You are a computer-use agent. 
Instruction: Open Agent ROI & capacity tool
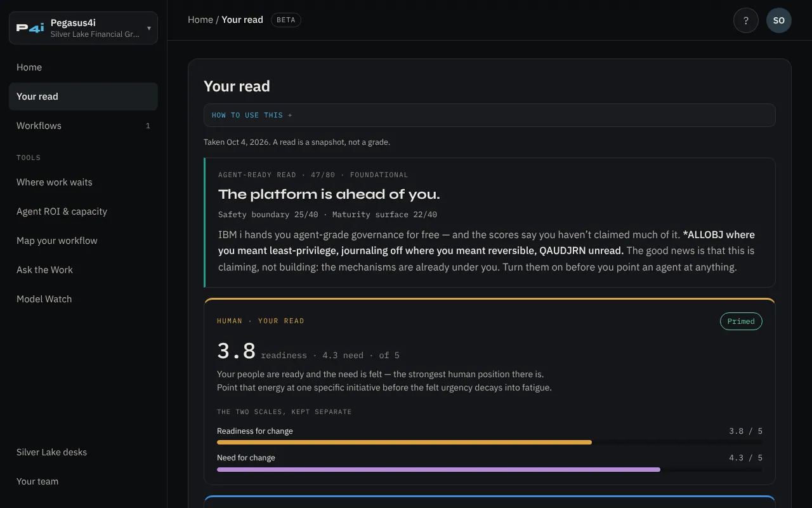83,211
